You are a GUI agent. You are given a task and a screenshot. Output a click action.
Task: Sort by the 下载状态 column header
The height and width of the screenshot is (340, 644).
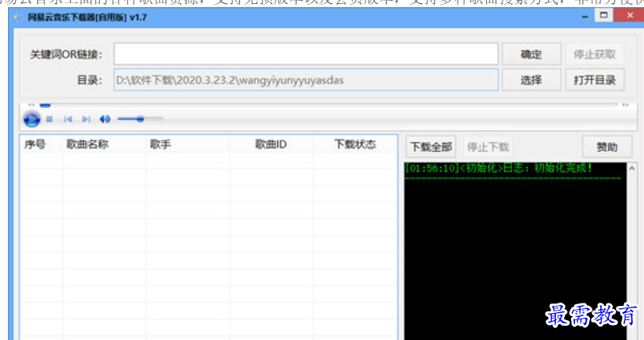(355, 144)
